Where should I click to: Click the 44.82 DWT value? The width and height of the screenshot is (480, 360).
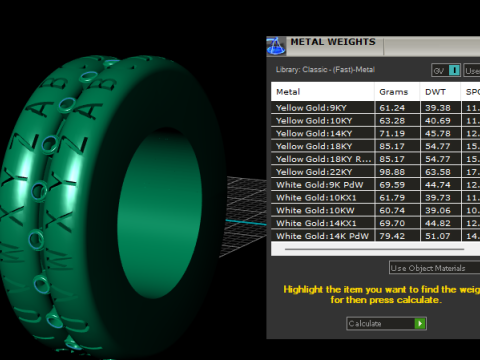438,223
